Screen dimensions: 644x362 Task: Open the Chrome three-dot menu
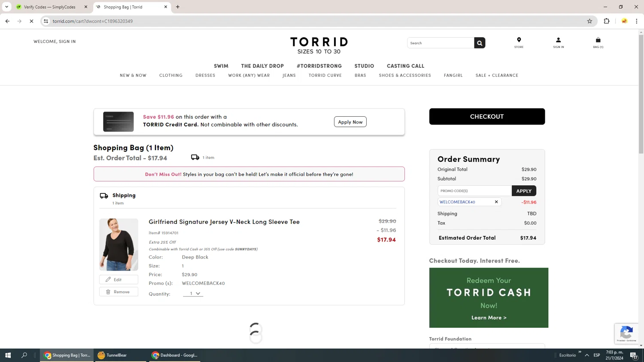pyautogui.click(x=637, y=21)
